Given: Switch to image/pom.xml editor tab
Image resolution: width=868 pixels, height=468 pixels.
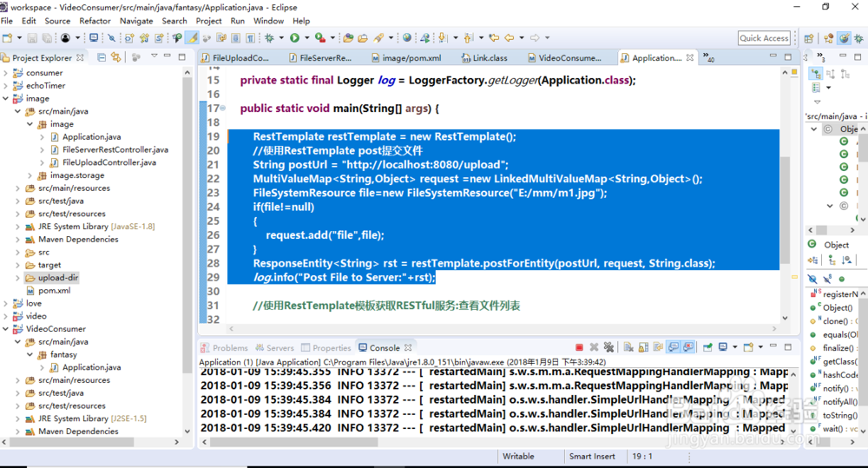Looking at the screenshot, I should tap(406, 57).
